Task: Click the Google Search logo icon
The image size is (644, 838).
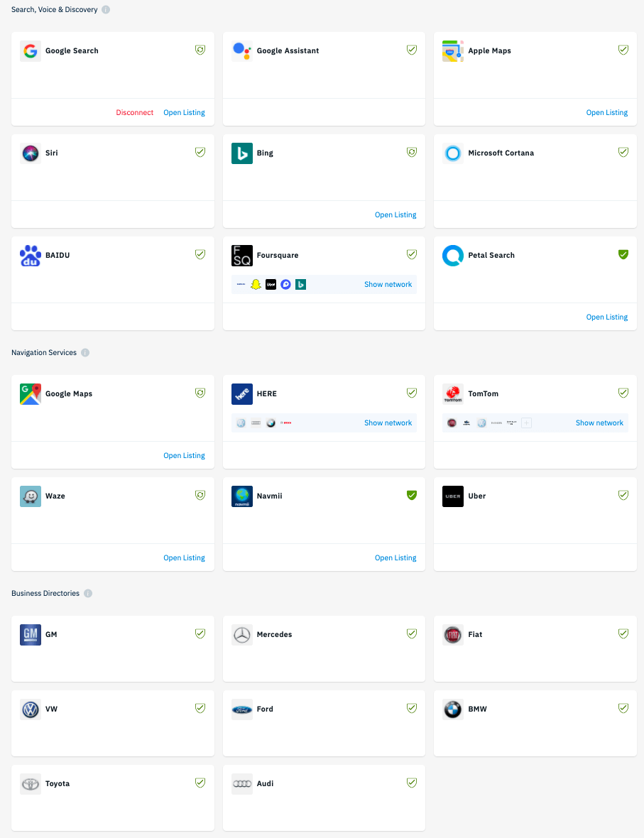Action: (31, 50)
